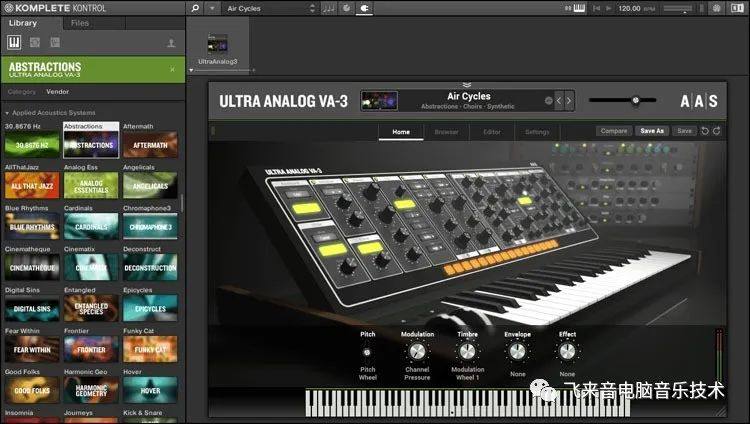Switch to the Library tab
The width and height of the screenshot is (750, 424).
point(22,23)
